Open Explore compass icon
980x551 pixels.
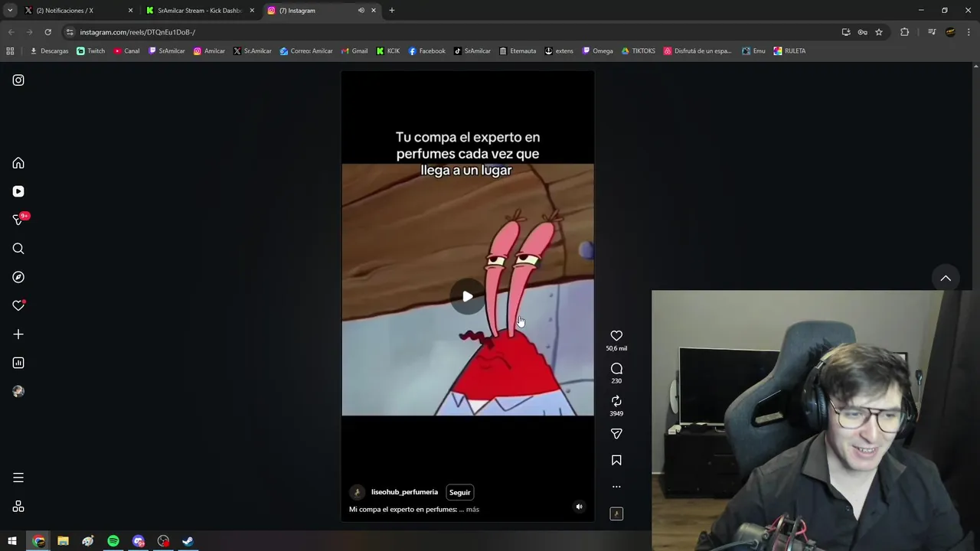[18, 277]
